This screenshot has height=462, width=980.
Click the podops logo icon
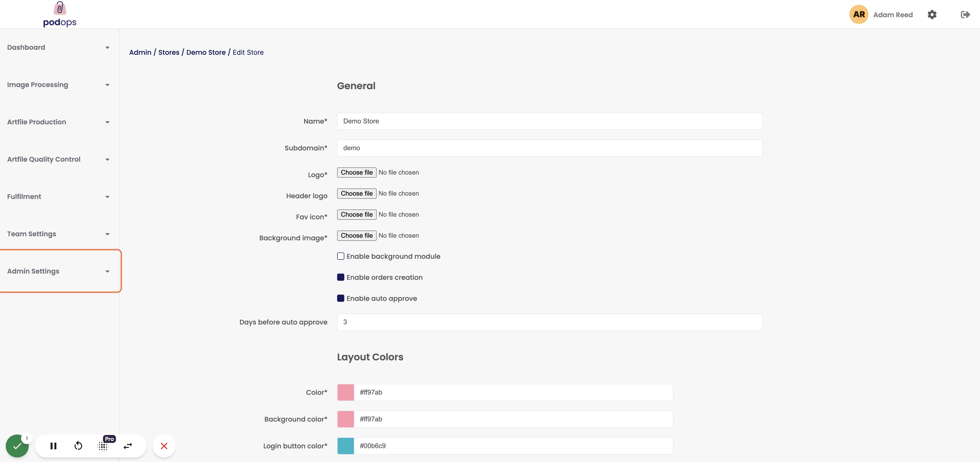click(x=60, y=14)
